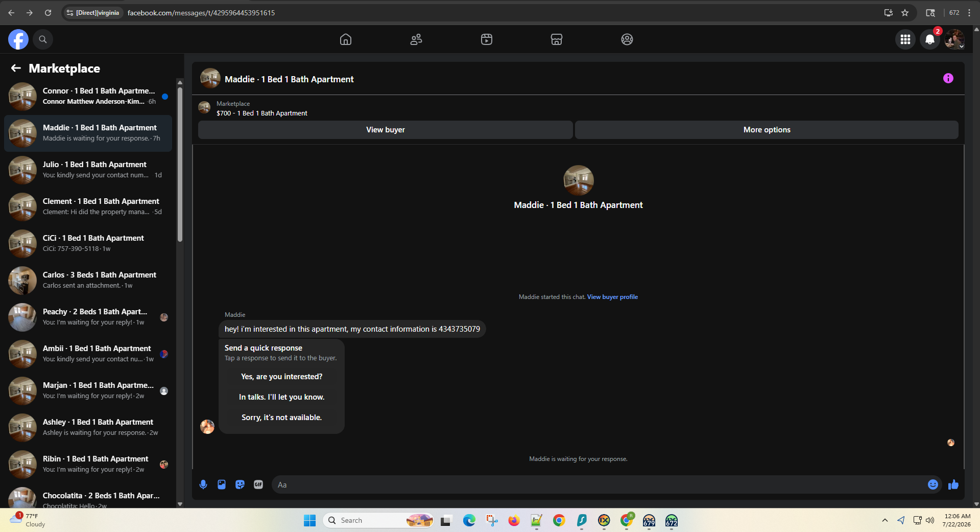Send a voice clip with microphone icon

coord(203,484)
